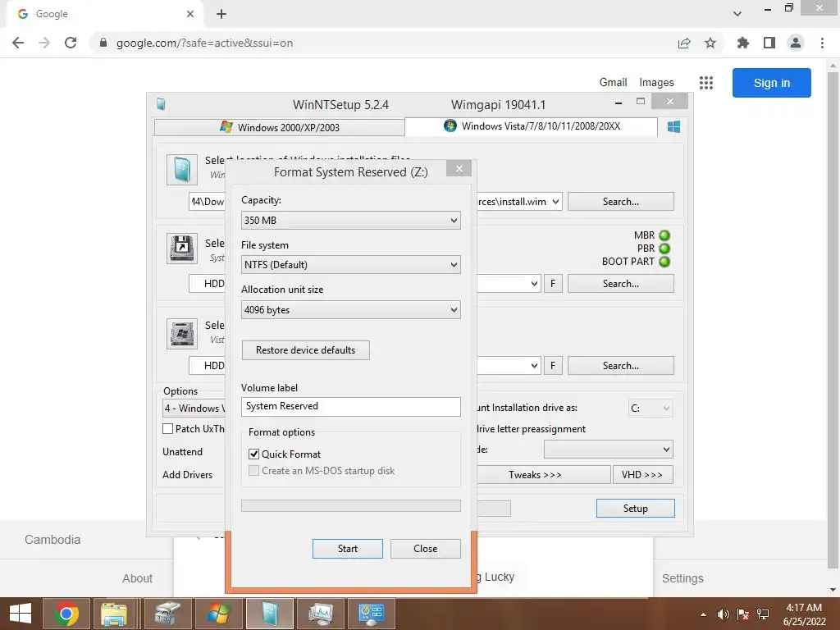Click the PBR green status indicator

pyautogui.click(x=664, y=249)
